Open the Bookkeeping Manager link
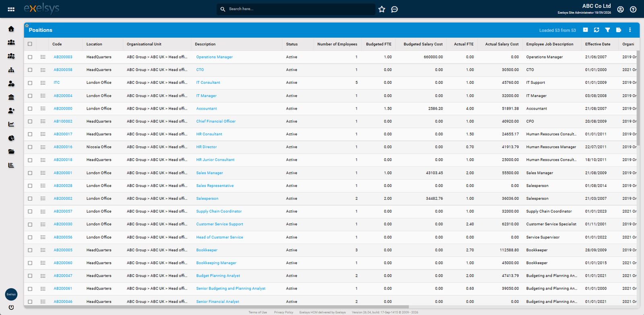Screen dimensions: 644x315 217,263
